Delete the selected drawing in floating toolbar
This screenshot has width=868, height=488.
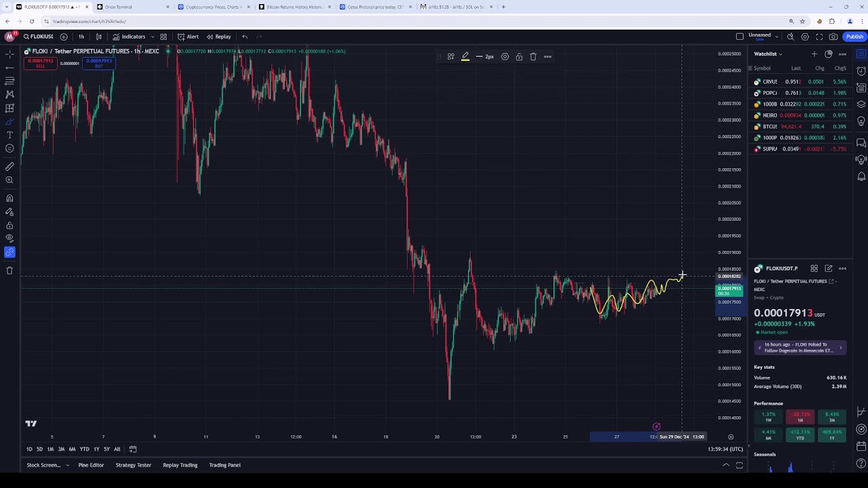533,56
